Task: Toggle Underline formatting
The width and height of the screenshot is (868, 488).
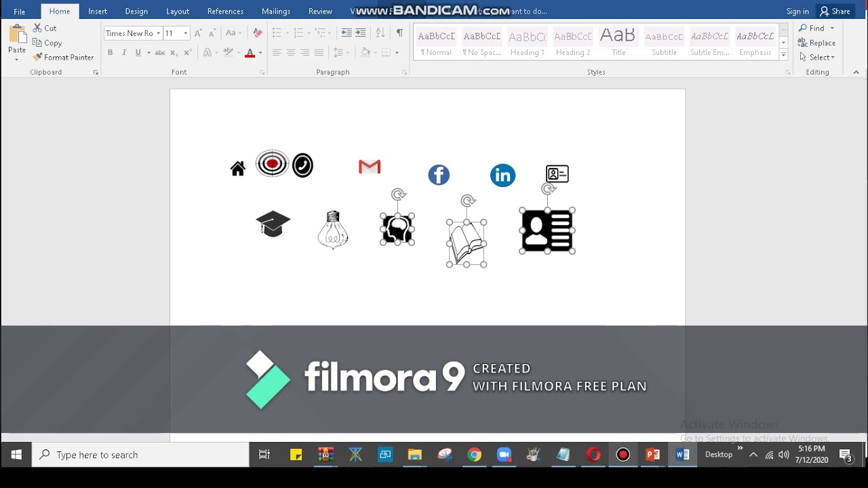Action: 138,52
